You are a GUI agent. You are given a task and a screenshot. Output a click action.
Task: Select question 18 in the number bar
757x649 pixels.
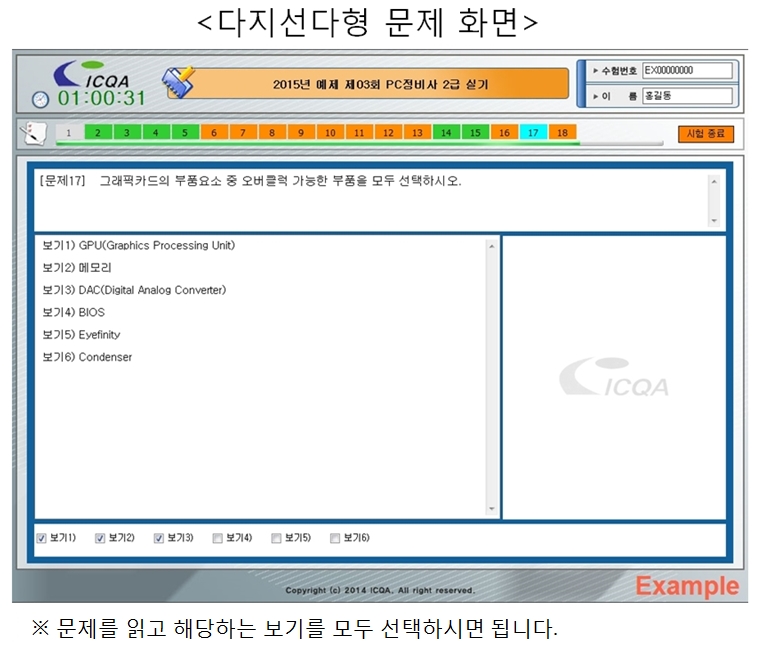point(562,132)
